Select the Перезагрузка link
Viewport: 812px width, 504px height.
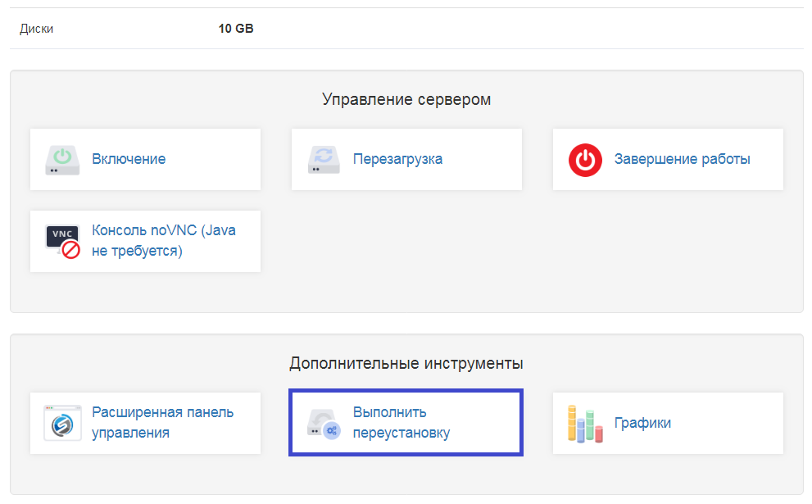tap(397, 159)
